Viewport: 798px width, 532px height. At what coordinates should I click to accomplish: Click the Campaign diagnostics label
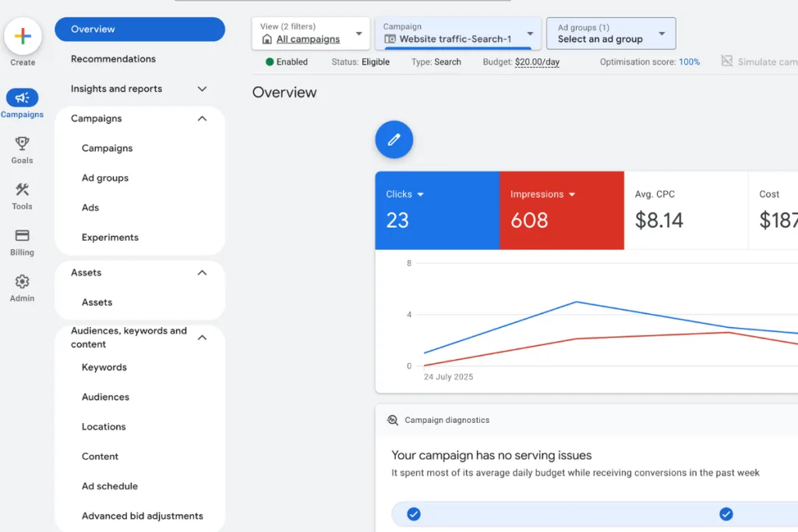pos(447,420)
